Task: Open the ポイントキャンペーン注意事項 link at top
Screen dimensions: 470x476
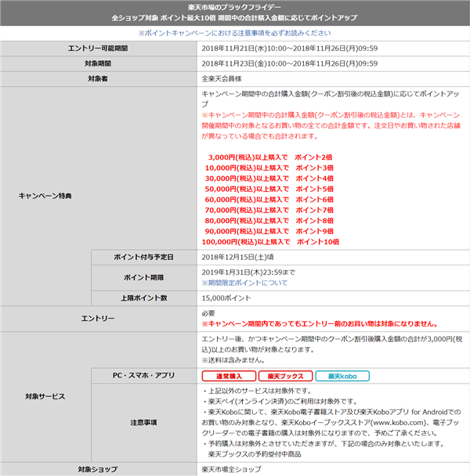Action: click(234, 34)
